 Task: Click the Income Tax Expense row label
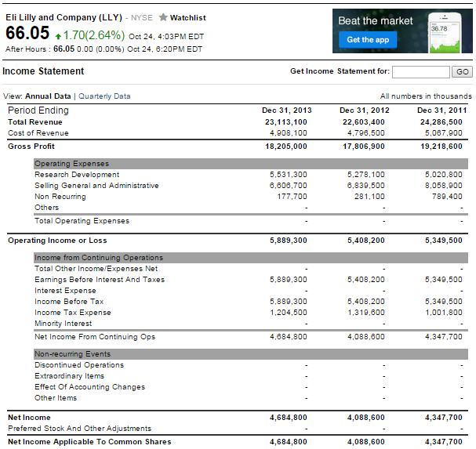click(73, 312)
